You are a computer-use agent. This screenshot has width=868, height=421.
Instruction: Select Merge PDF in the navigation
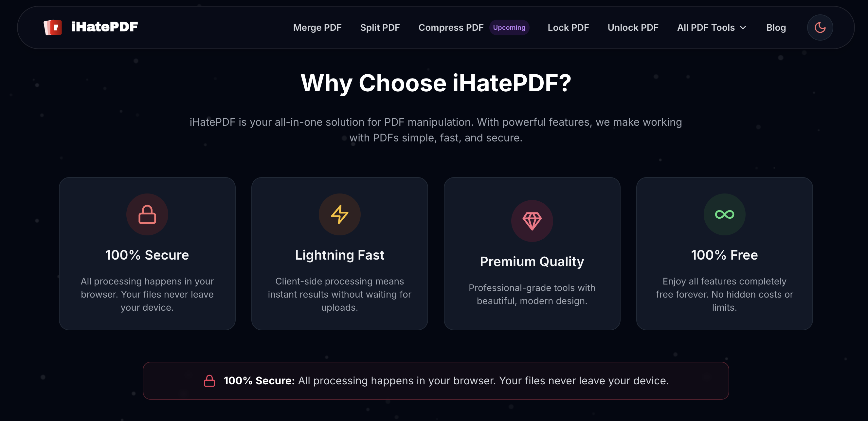pyautogui.click(x=317, y=27)
